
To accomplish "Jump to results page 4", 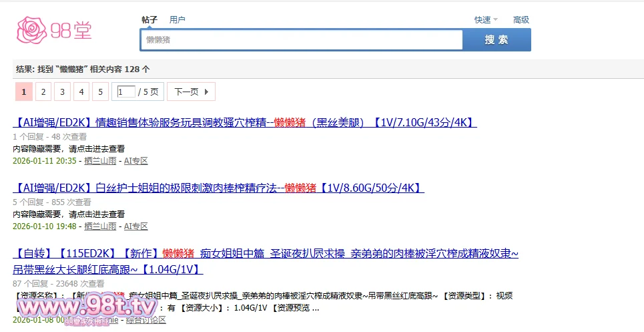I will (x=81, y=92).
